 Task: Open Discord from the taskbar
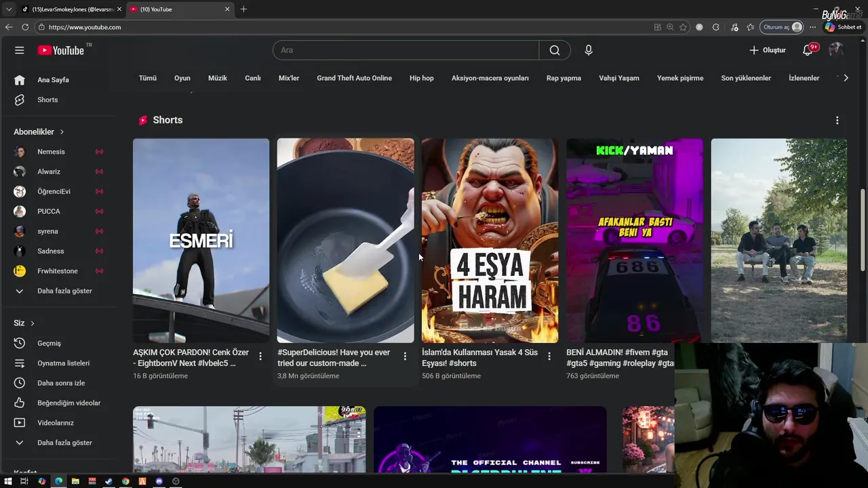click(x=159, y=481)
